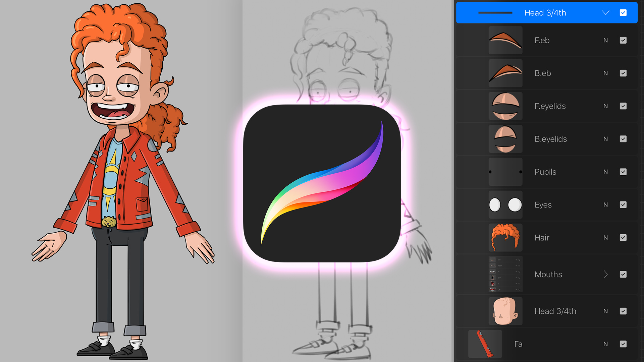Toggle visibility of Pupils layer

click(623, 172)
